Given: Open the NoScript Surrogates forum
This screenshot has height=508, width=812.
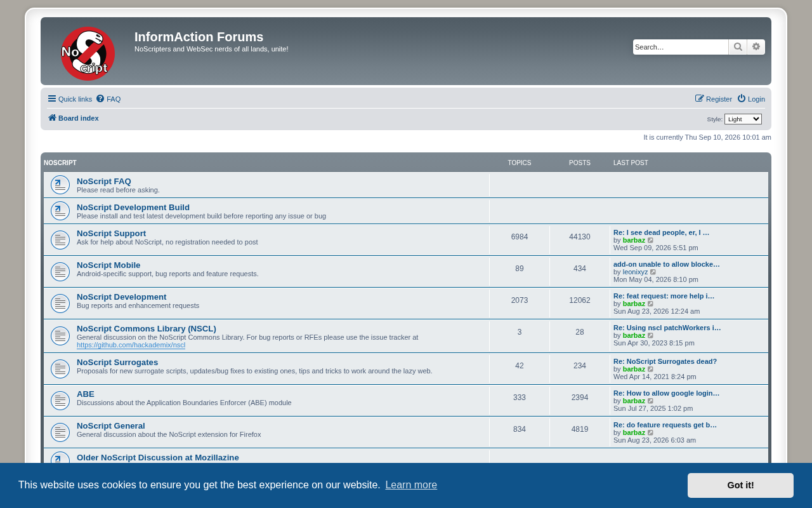Looking at the screenshot, I should coord(117,362).
